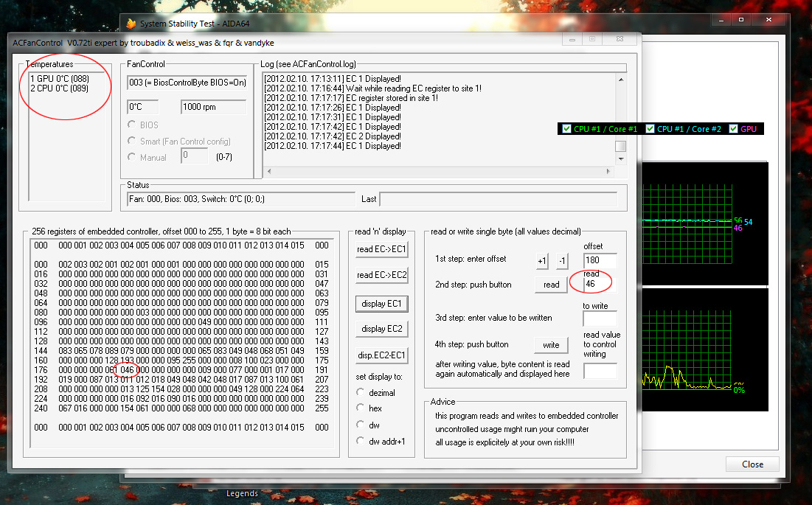Close the AIDA64 window with its title bar X
Image resolution: width=812 pixels, height=505 pixels.
click(x=768, y=20)
